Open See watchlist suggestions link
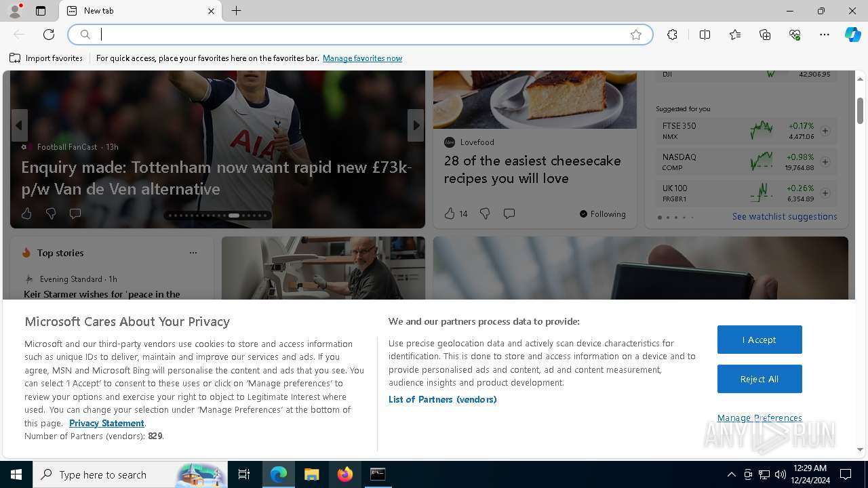 coord(785,217)
